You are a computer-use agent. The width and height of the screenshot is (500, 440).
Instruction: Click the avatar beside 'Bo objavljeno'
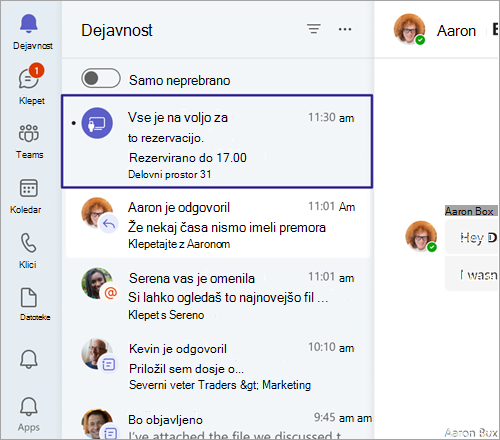click(x=97, y=424)
